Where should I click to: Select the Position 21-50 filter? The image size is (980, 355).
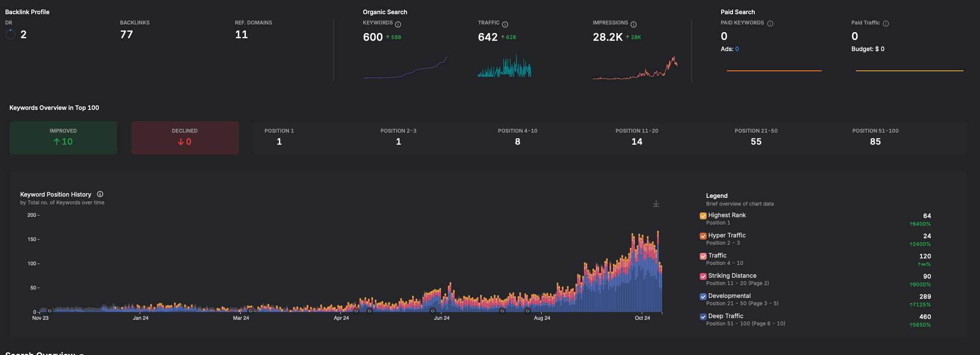[756, 137]
